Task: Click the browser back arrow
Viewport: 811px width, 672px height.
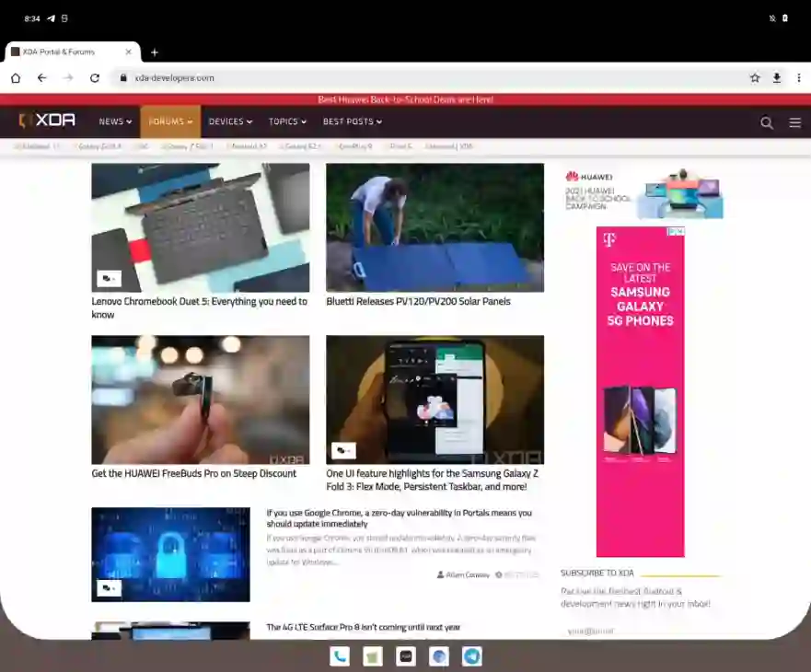Action: pyautogui.click(x=42, y=78)
